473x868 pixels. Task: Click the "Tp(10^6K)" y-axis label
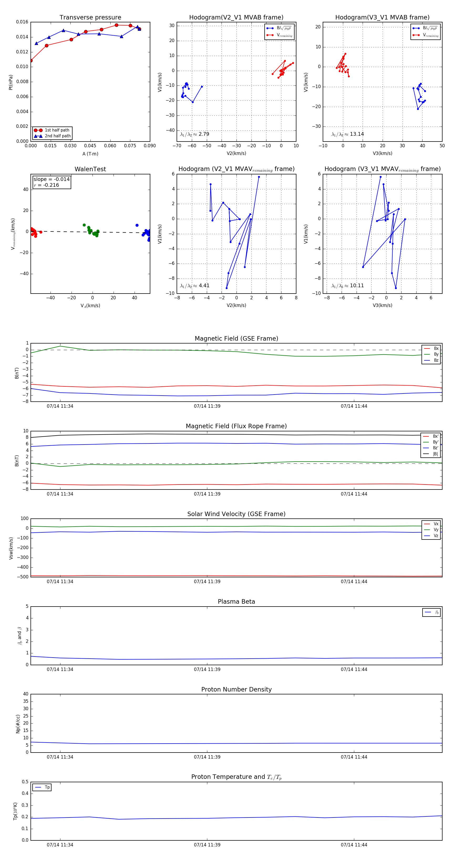point(16,811)
